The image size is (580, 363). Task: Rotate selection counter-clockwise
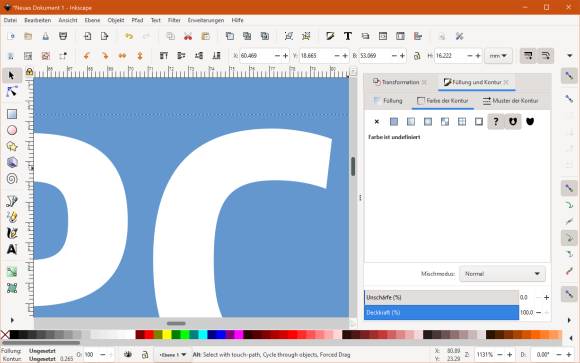click(87, 56)
